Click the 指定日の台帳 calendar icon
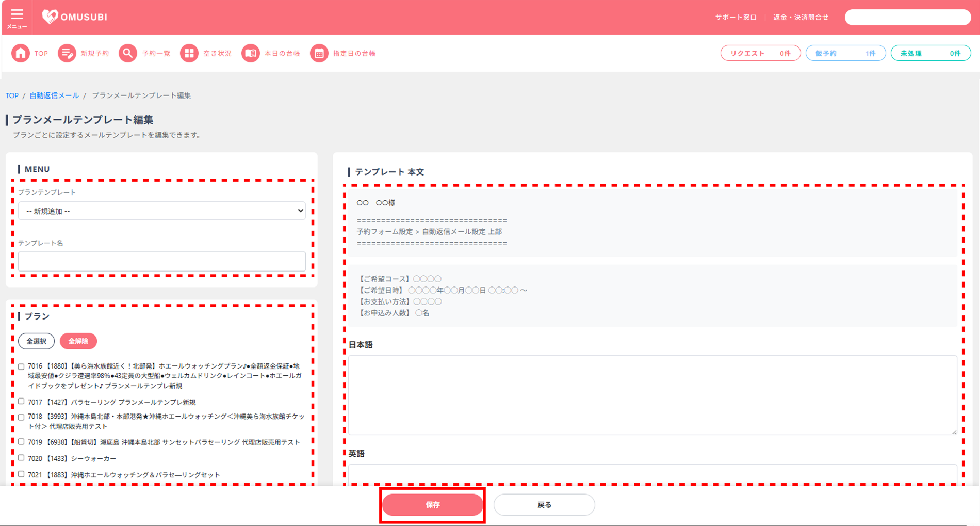This screenshot has height=526, width=980. 319,53
